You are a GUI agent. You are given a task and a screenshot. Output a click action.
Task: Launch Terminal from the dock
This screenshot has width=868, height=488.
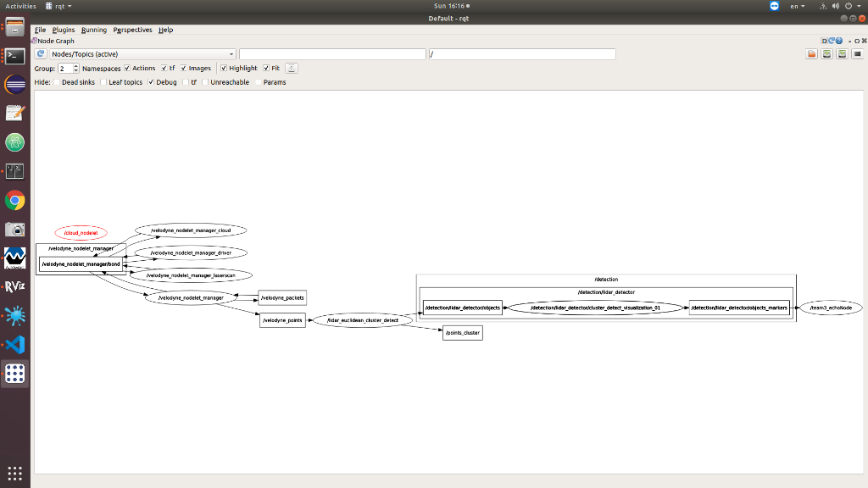15,56
